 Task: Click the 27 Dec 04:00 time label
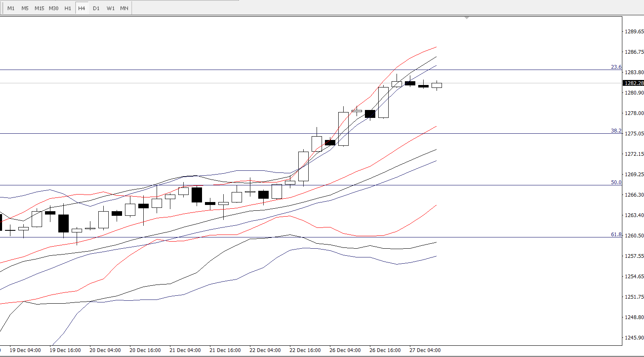point(425,350)
